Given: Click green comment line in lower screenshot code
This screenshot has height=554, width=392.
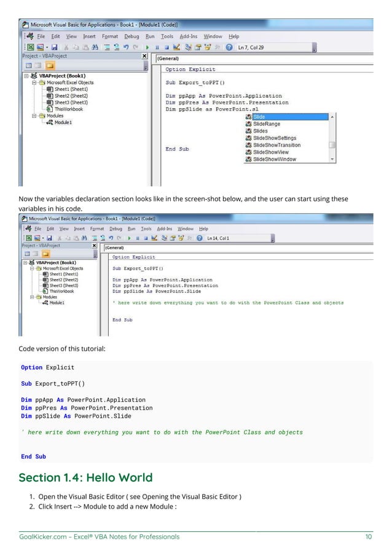Looking at the screenshot, I should click(x=228, y=303).
